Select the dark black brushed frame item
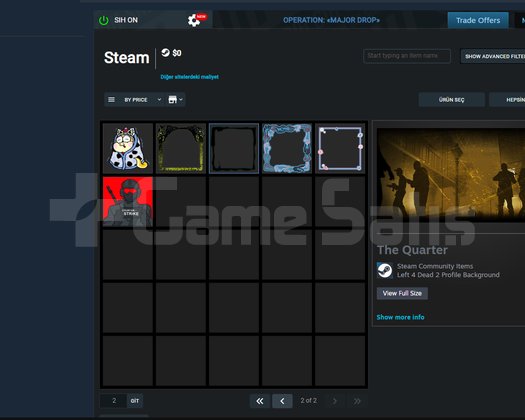525x420 pixels. [234, 148]
